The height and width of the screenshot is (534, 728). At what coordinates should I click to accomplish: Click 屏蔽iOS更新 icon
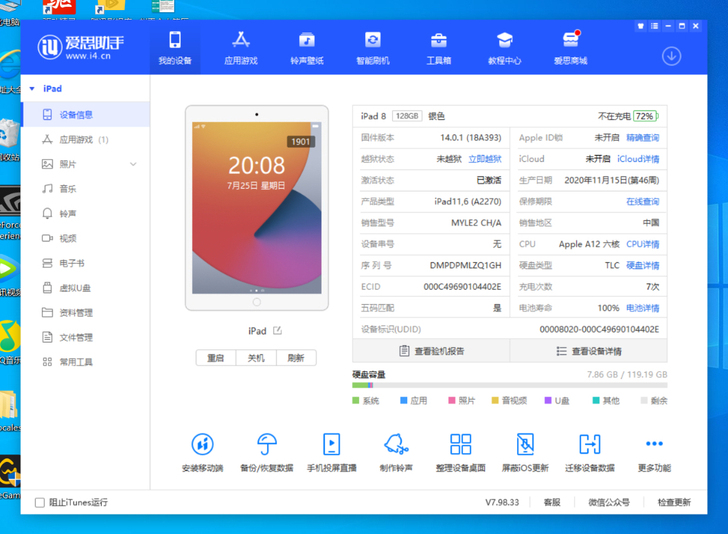coord(525,444)
